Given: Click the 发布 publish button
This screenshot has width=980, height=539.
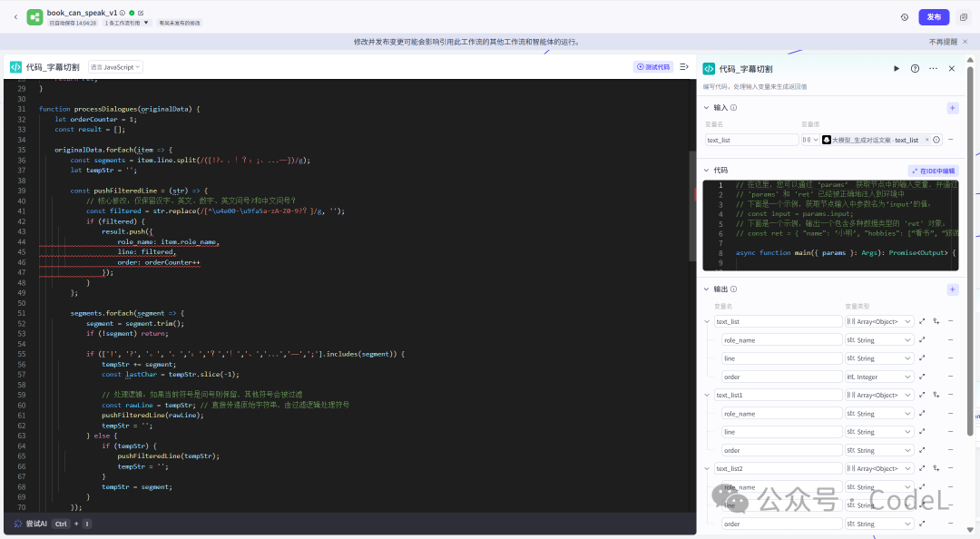Looking at the screenshot, I should 934,17.
